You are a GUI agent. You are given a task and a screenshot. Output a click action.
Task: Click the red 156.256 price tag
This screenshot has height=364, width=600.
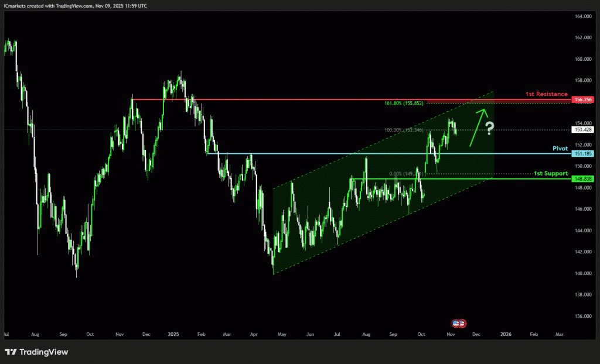coord(584,100)
